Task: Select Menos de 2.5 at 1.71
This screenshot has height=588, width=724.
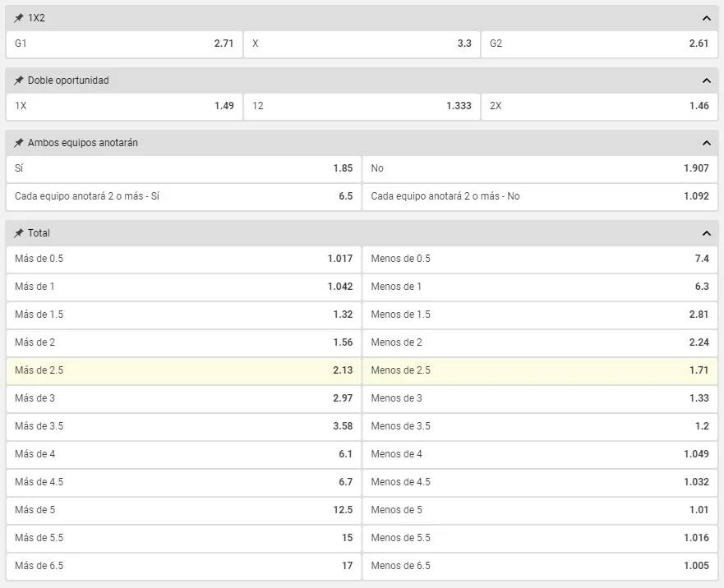Action: click(540, 370)
